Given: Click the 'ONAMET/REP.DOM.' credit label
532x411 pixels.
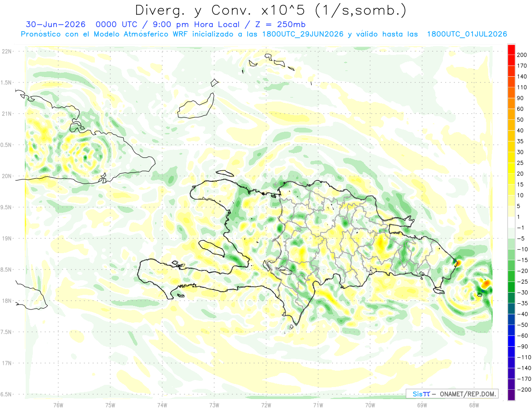Looking at the screenshot, I should coord(467,394).
